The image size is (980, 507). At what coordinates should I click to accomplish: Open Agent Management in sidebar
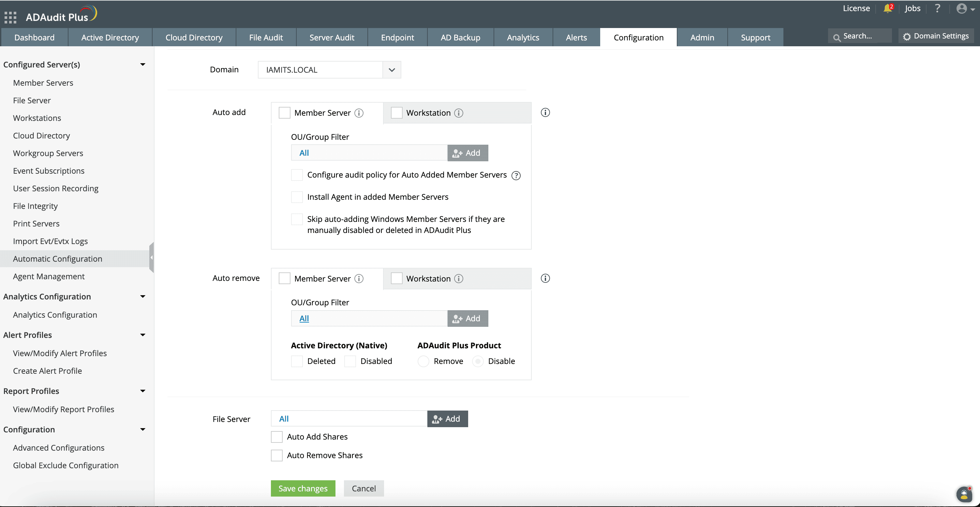pyautogui.click(x=49, y=277)
